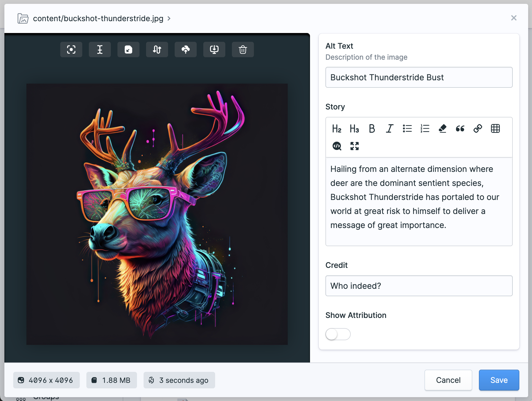Viewport: 532px width, 401px height.
Task: Select the text cursor tool
Action: [x=100, y=49]
